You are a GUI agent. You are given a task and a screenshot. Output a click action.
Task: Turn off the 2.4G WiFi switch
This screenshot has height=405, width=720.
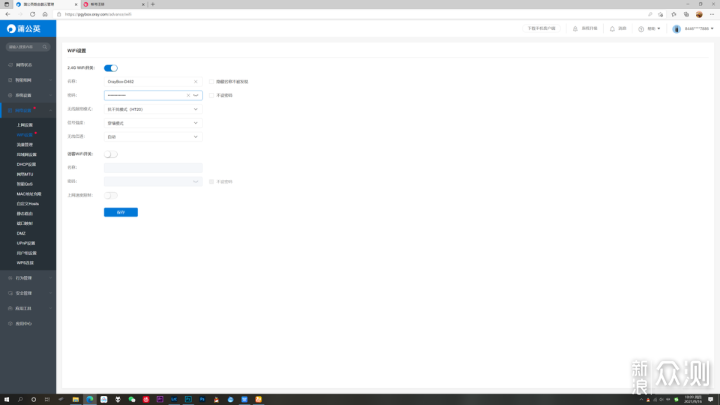[111, 68]
